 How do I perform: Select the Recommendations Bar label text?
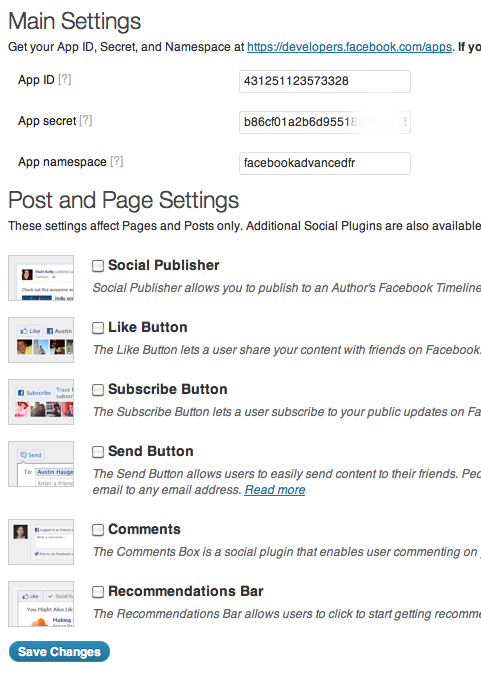186,591
